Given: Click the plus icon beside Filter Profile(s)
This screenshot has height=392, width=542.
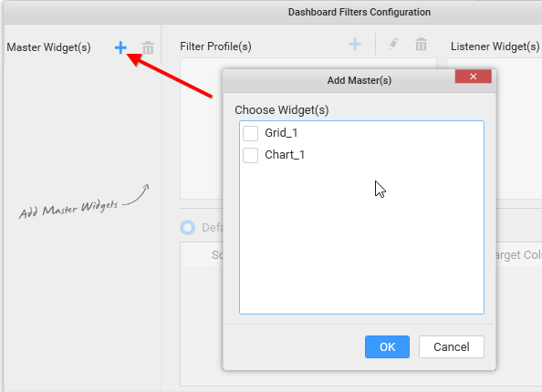Looking at the screenshot, I should [x=355, y=44].
